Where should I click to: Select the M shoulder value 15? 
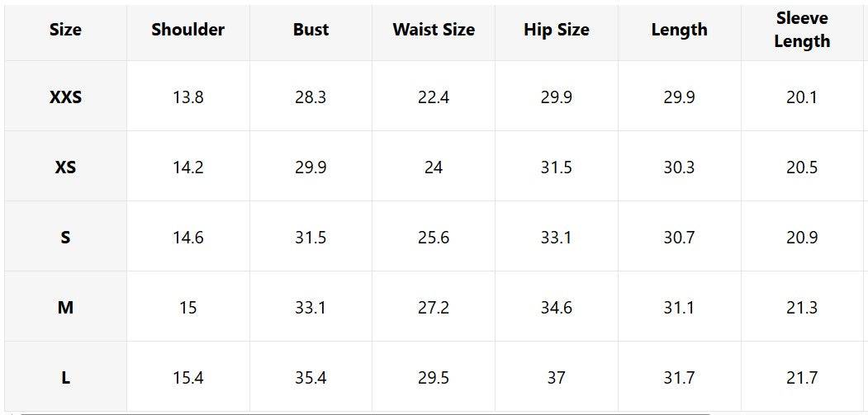tap(187, 308)
